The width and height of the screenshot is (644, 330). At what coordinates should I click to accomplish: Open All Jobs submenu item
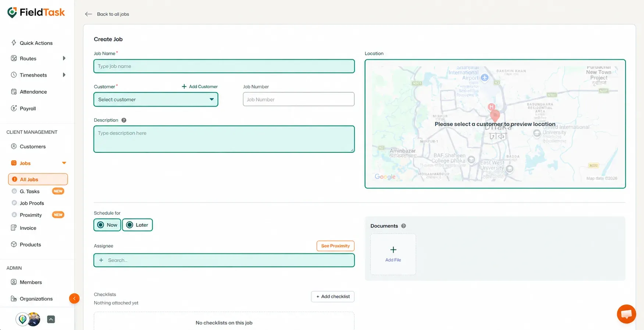pyautogui.click(x=38, y=179)
